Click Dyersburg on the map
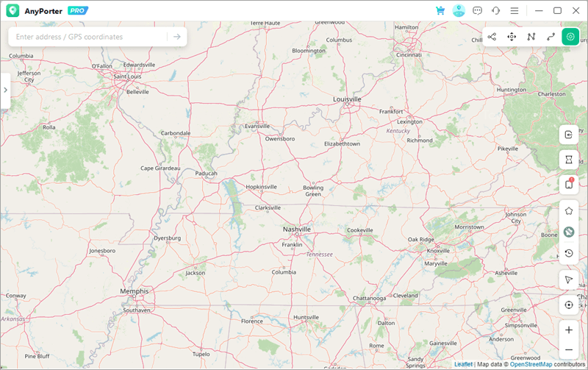This screenshot has width=588, height=370. click(x=168, y=238)
